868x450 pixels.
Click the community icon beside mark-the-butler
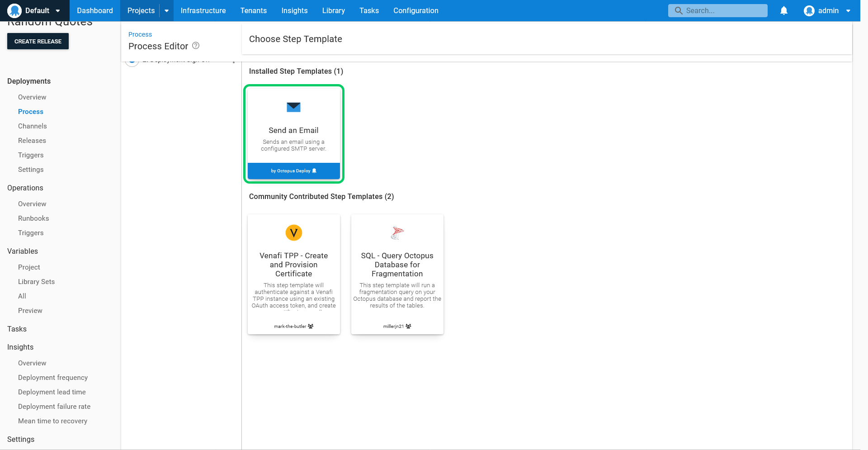[311, 326]
